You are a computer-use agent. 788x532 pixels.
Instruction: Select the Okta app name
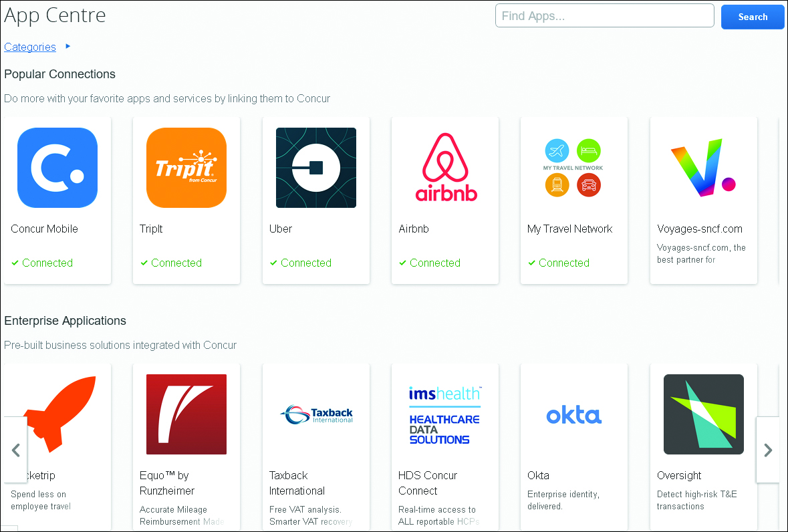538,475
